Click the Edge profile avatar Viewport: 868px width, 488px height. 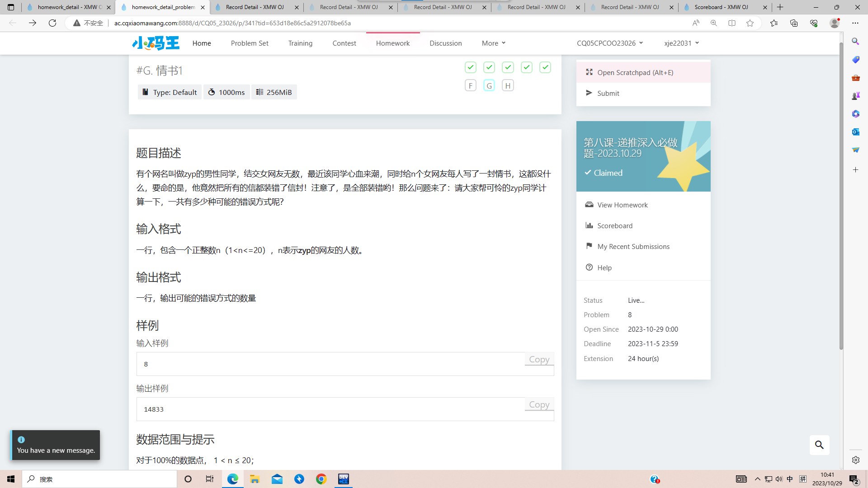coord(835,23)
